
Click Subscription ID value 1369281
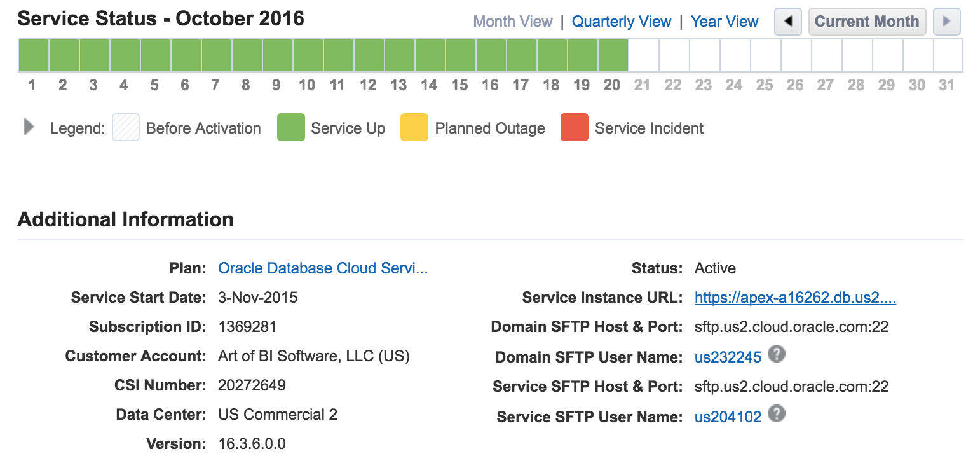pyautogui.click(x=247, y=327)
